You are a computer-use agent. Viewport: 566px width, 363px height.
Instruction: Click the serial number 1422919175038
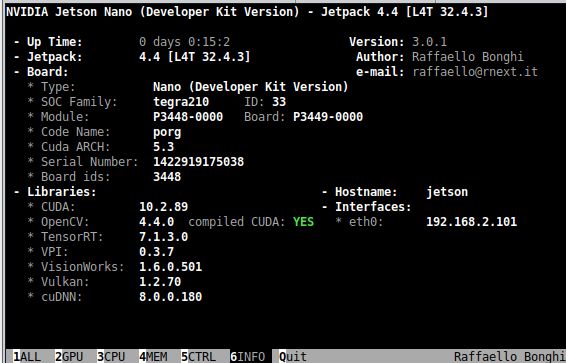coord(198,162)
